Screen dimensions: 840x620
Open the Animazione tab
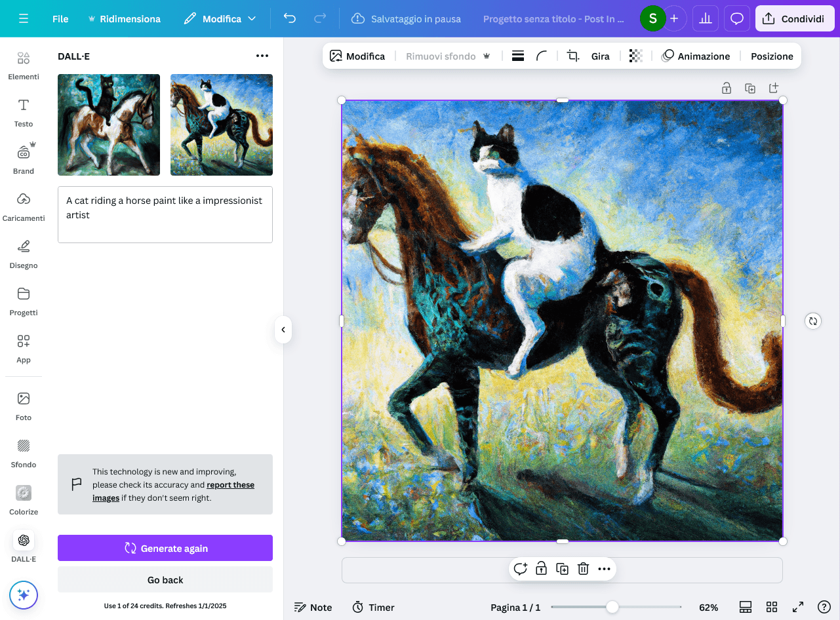pos(696,56)
